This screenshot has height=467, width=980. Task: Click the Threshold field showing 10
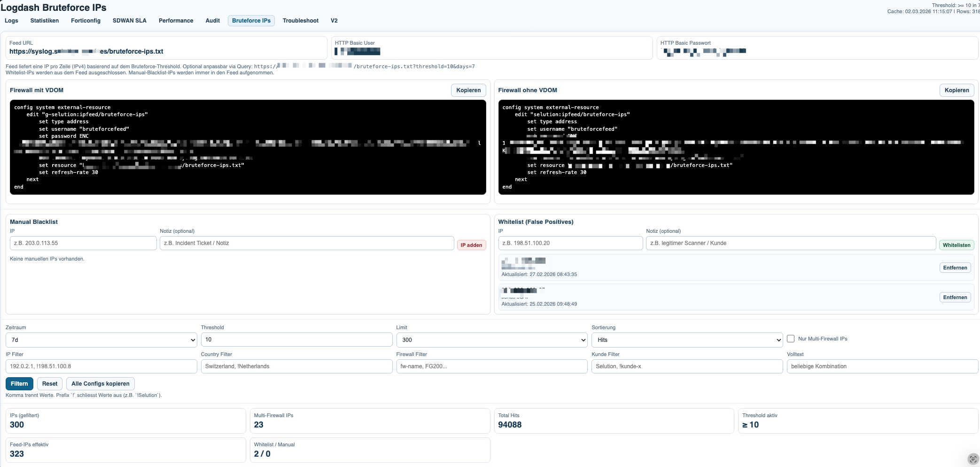[296, 340]
